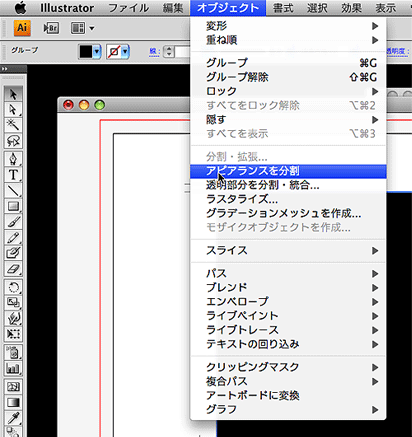Select the Rectangle tool

pos(13,206)
